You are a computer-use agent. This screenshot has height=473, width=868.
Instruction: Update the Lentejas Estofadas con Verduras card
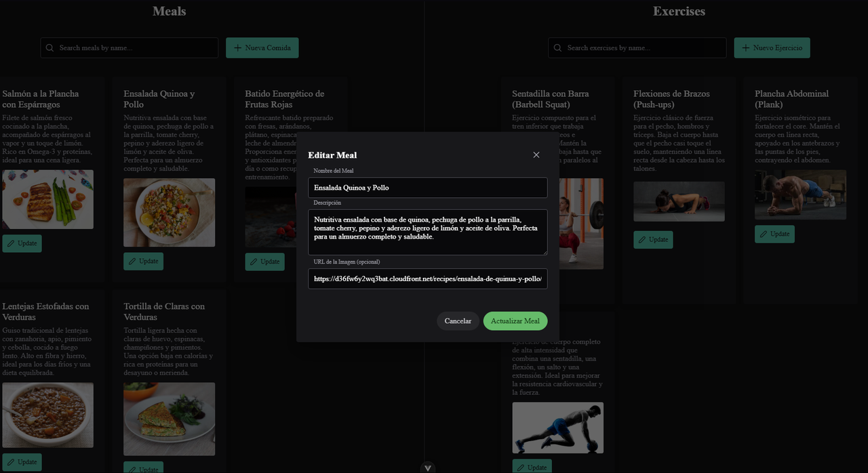click(x=22, y=462)
